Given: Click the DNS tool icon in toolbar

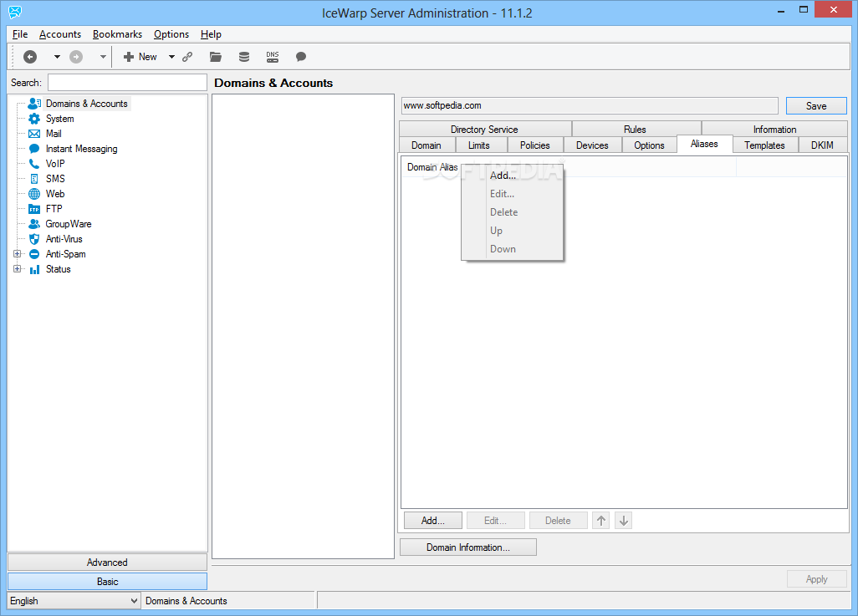Looking at the screenshot, I should click(x=273, y=56).
